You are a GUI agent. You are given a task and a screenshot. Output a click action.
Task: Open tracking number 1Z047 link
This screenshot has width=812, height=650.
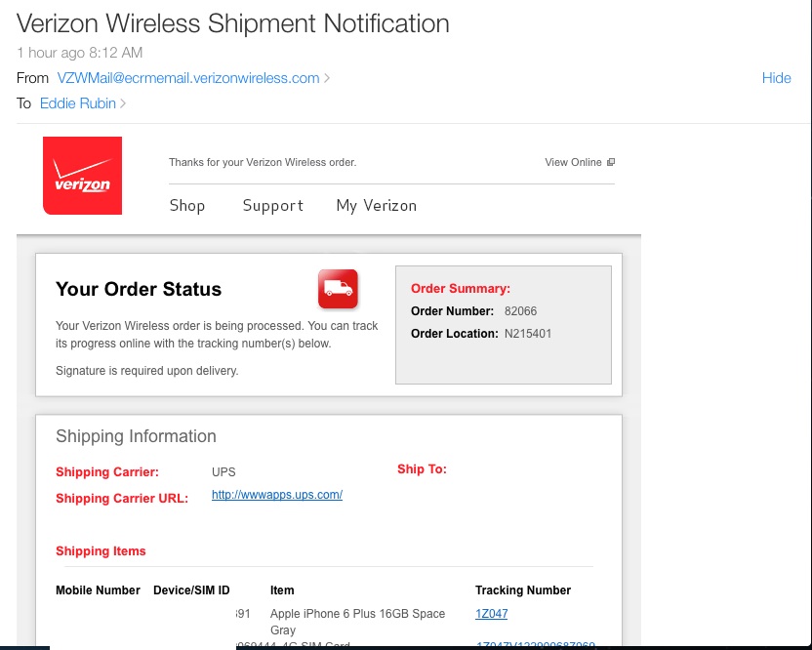492,614
